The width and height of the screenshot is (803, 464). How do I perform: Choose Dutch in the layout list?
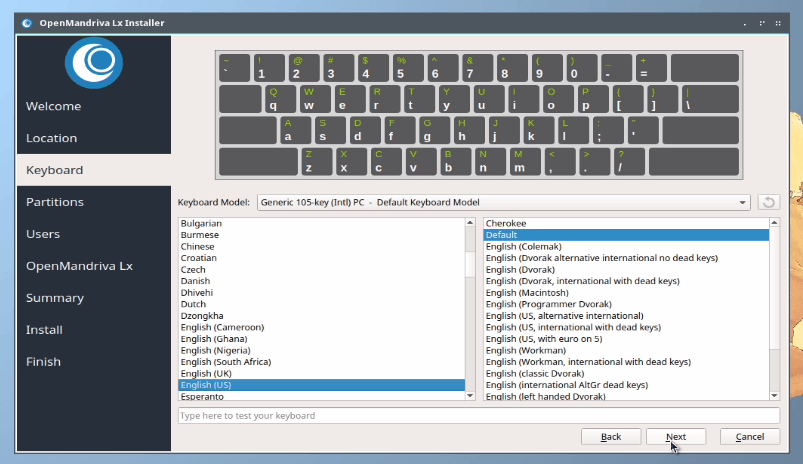[x=322, y=304]
